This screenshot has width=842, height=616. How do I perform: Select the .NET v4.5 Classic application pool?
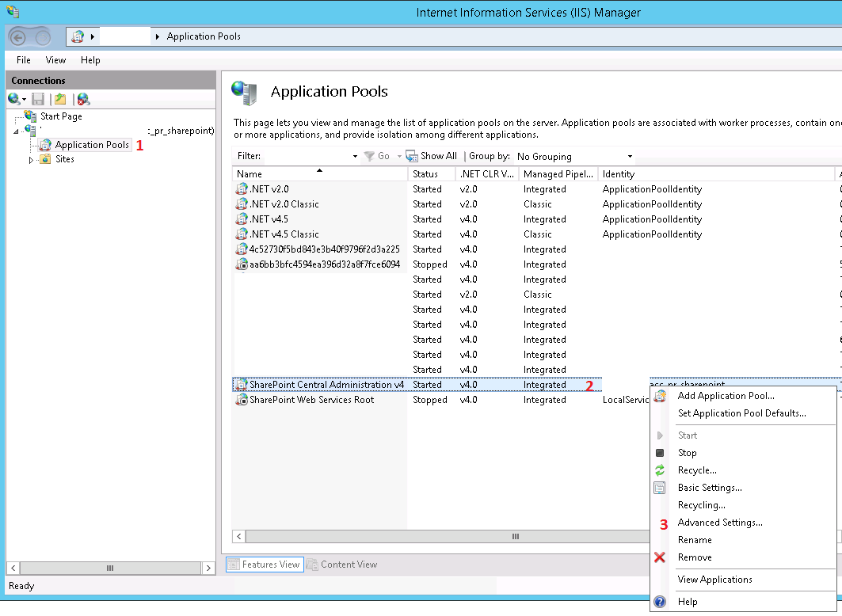tap(284, 234)
